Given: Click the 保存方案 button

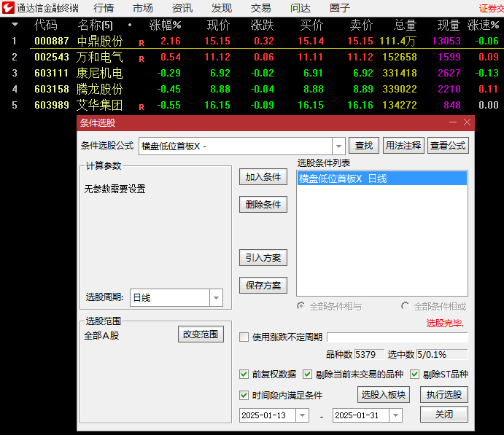Looking at the screenshot, I should (x=263, y=286).
